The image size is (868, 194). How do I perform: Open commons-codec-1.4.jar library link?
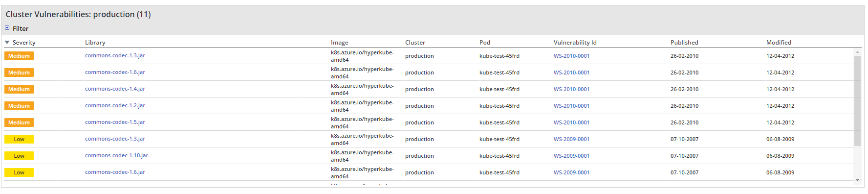coord(115,89)
